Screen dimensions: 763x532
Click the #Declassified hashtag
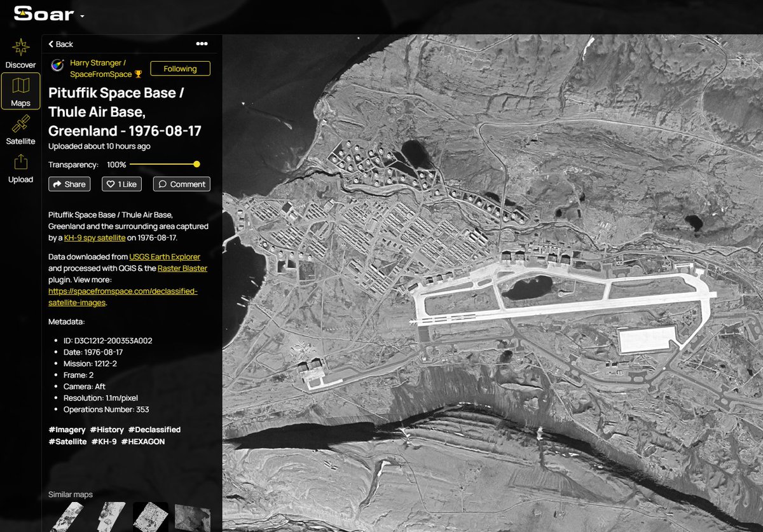tap(155, 429)
